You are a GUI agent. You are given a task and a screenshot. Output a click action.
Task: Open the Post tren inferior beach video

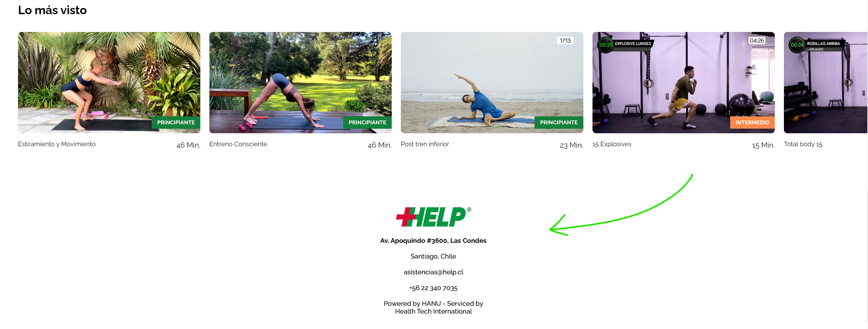[492, 82]
